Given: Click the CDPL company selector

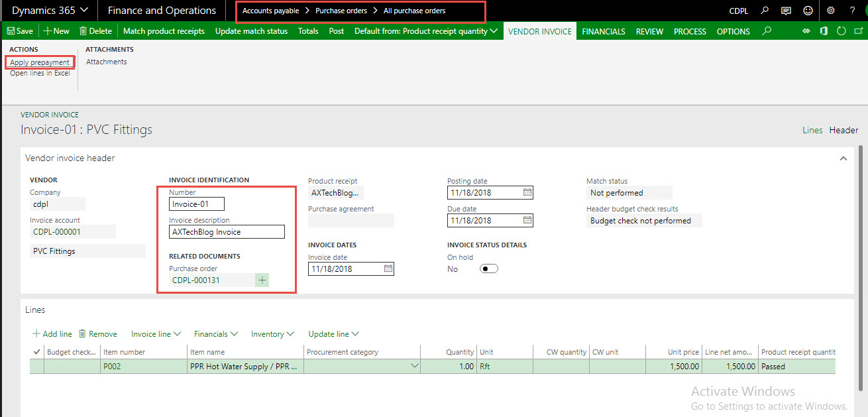Looking at the screenshot, I should [x=738, y=11].
